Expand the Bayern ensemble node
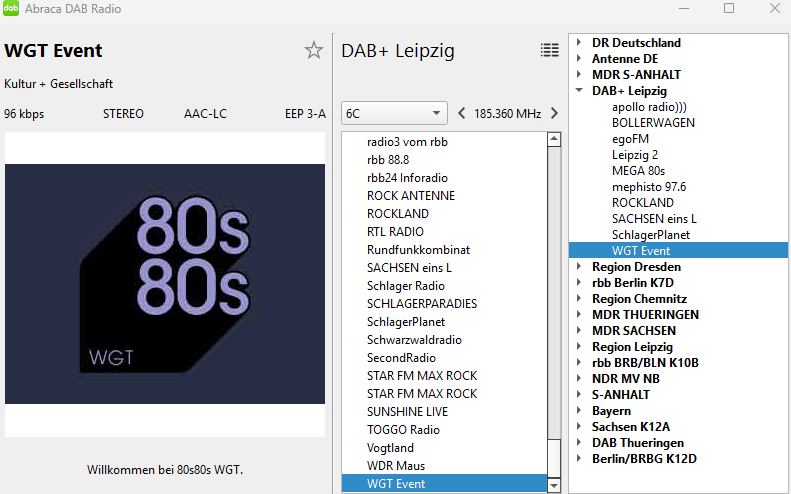Image resolution: width=791 pixels, height=494 pixels. tap(579, 411)
